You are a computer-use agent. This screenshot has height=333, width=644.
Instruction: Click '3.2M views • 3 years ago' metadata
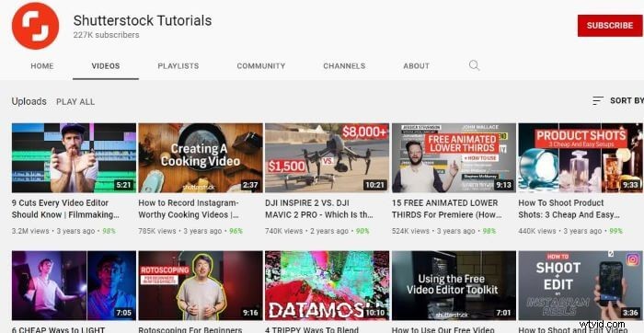pos(53,231)
